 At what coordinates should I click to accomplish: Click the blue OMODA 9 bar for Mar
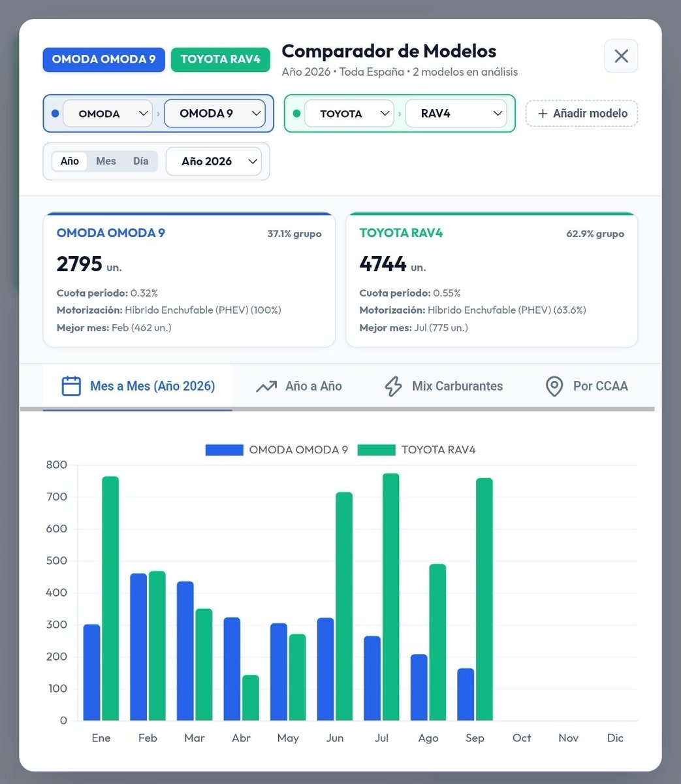tap(185, 651)
